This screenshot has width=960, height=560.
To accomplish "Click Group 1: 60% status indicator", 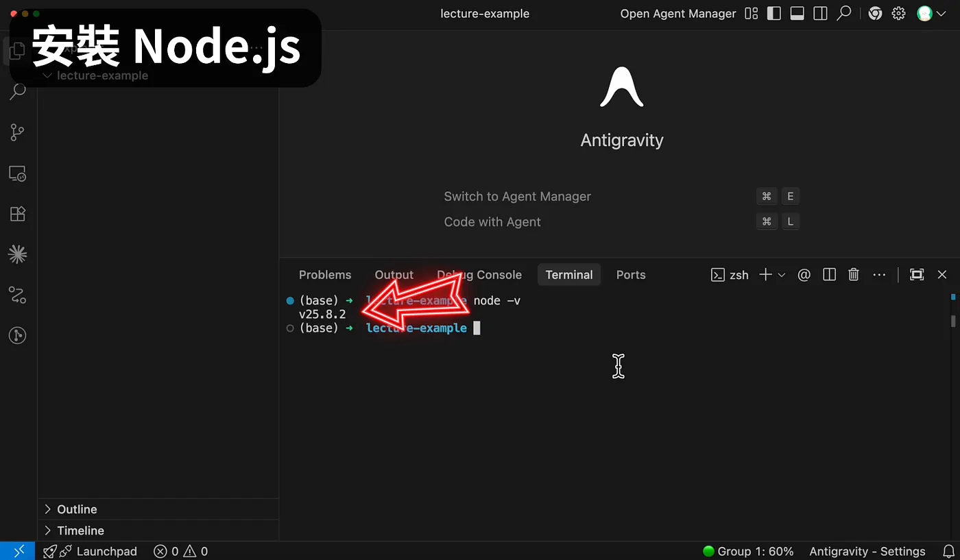I will point(749,551).
